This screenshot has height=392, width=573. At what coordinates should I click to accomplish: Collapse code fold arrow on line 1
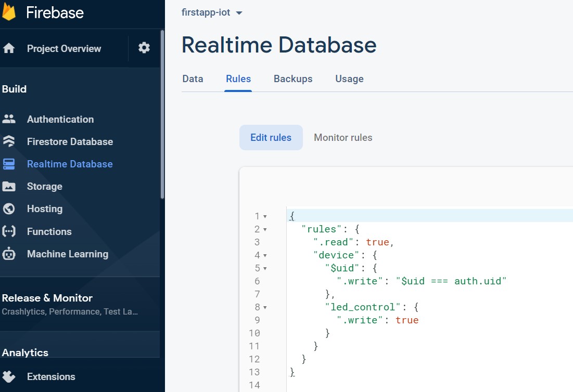[x=265, y=216]
